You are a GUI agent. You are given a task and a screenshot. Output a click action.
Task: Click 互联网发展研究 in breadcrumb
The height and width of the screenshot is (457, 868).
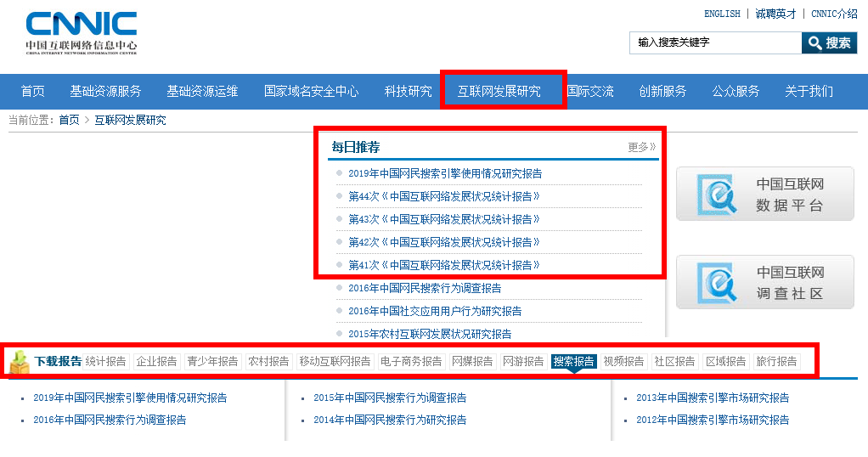tap(130, 121)
